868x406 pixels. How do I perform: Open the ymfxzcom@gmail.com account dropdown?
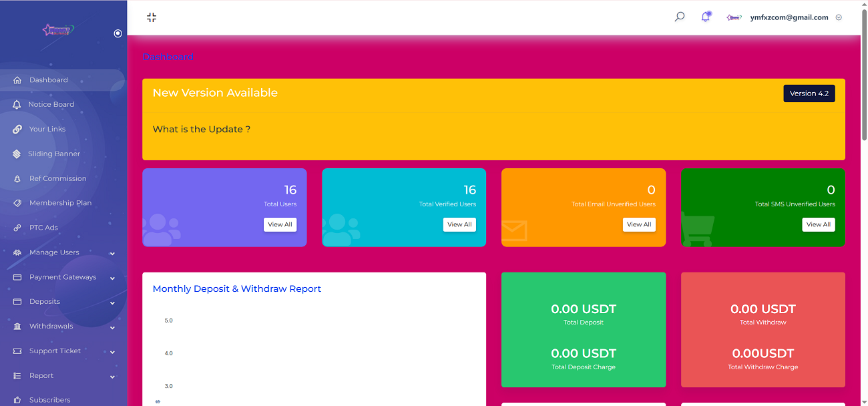pos(839,17)
